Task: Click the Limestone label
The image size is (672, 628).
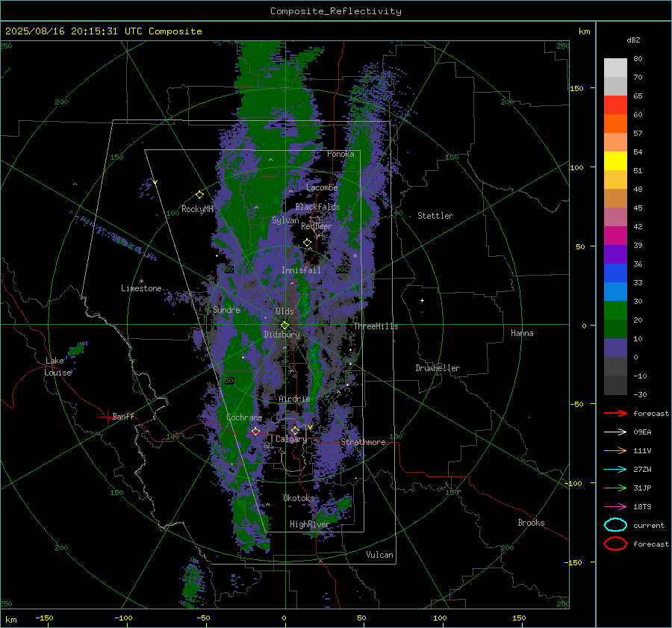Action: point(141,288)
